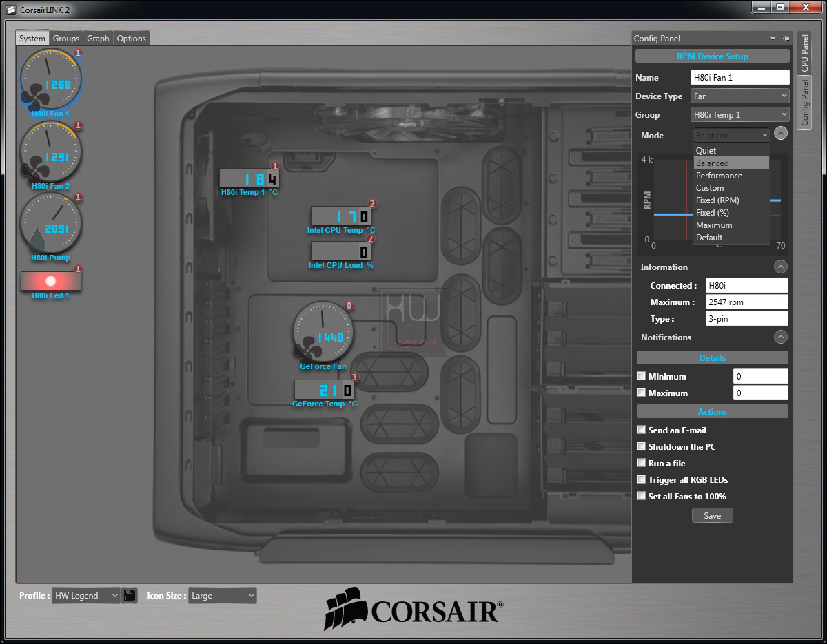Collapse the Information section
This screenshot has width=827, height=644.
(780, 267)
